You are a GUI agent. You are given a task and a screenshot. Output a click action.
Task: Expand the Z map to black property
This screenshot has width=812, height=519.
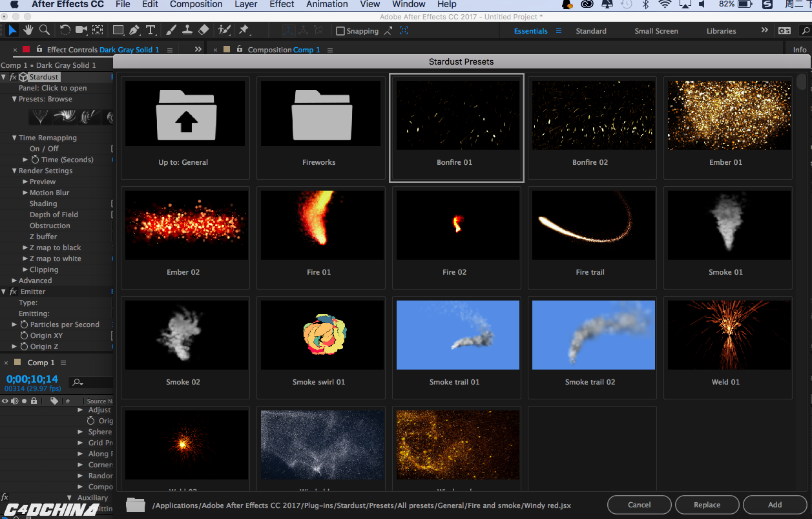click(25, 248)
